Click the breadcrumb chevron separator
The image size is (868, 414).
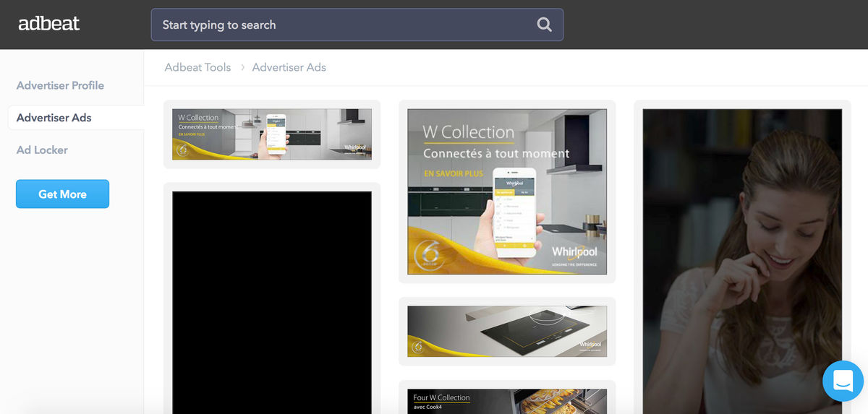(242, 67)
